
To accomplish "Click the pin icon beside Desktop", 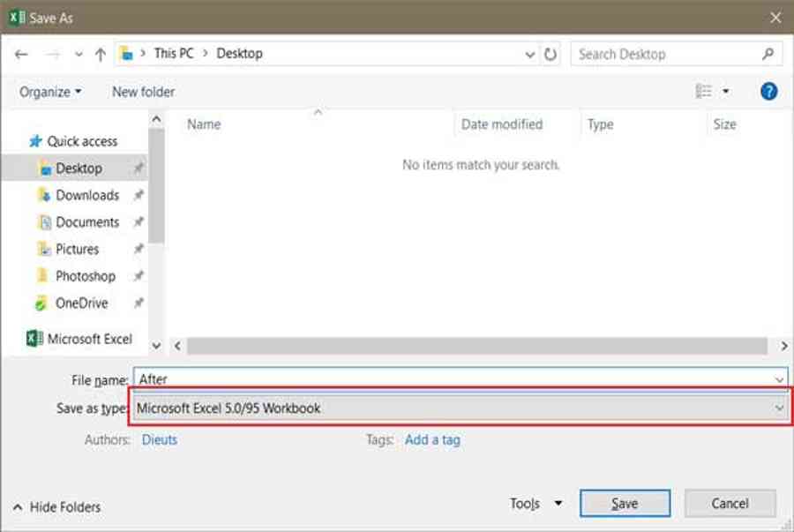I will click(x=139, y=168).
